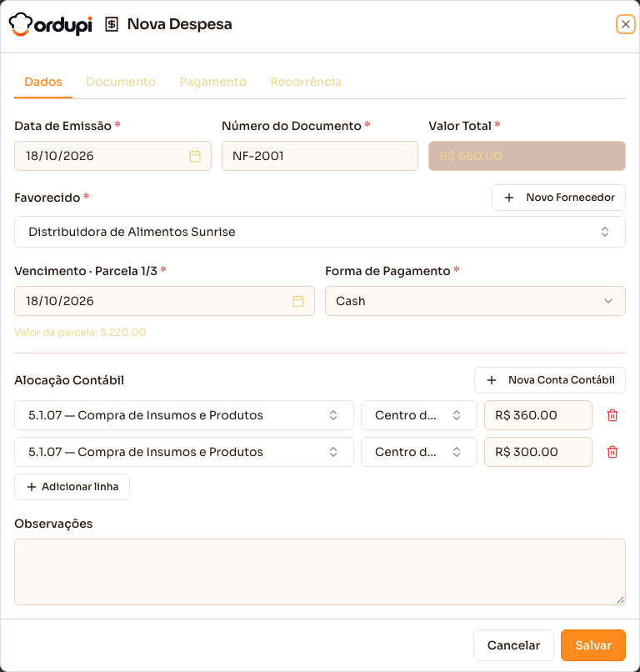Viewport: 640px width, 672px height.
Task: Click the Cancelar button
Action: click(513, 645)
